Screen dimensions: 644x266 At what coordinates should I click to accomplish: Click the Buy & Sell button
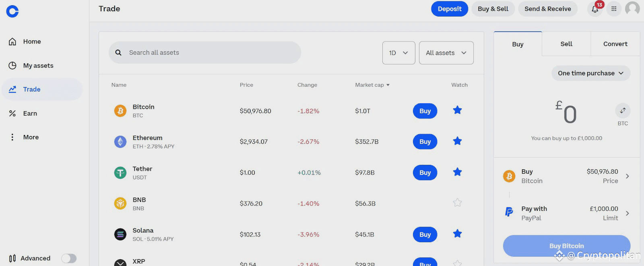(493, 9)
